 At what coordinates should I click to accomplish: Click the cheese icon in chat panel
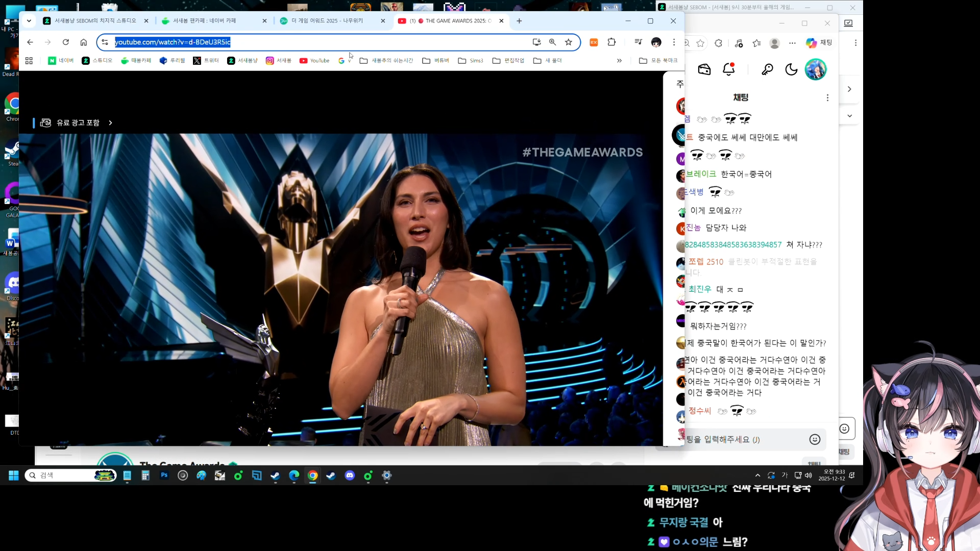click(704, 69)
